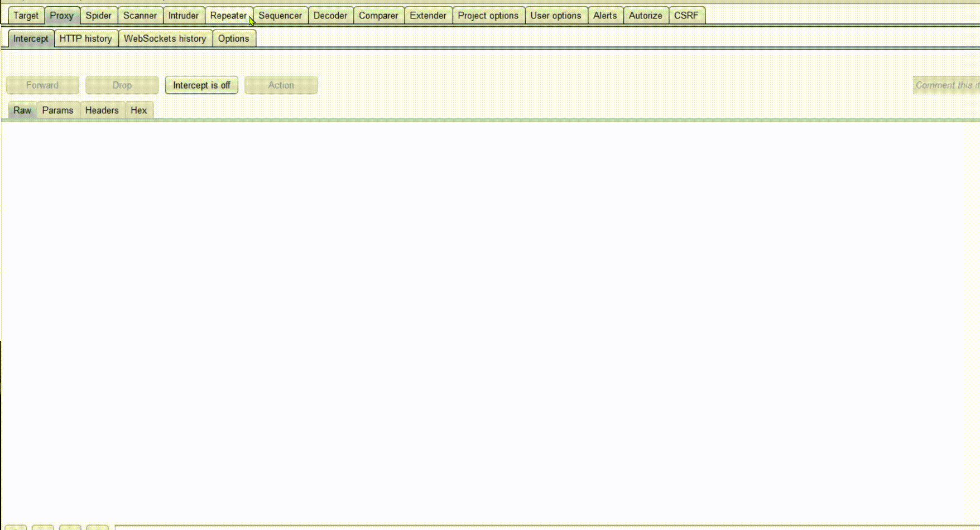This screenshot has height=530, width=980.
Task: Select the Intercept sub-tab
Action: (x=31, y=38)
